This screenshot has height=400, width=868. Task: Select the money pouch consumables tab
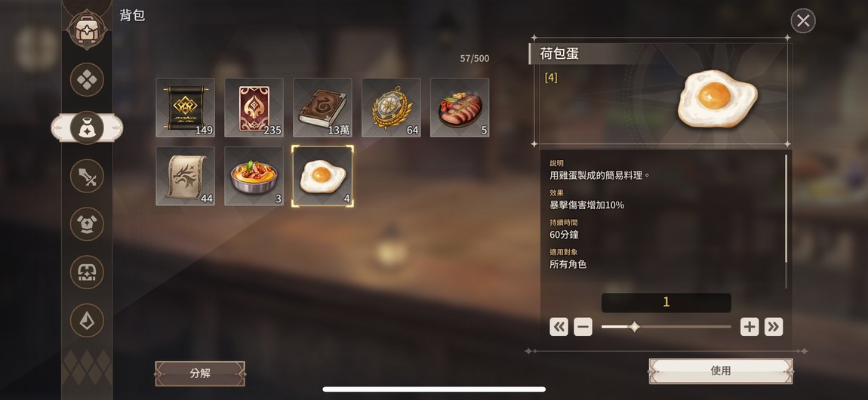click(x=87, y=128)
